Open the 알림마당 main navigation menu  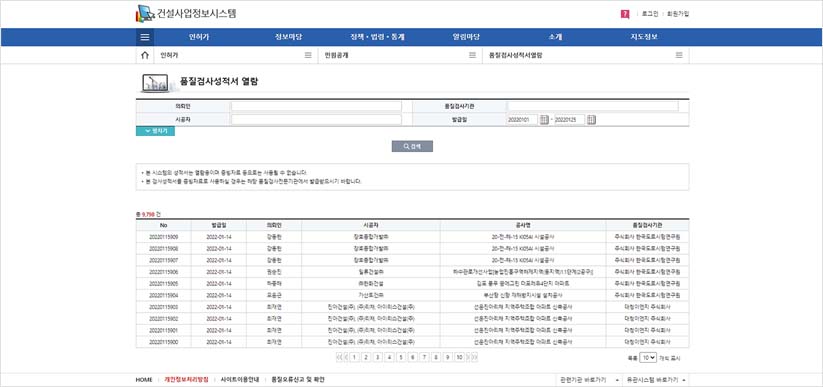[x=466, y=37]
